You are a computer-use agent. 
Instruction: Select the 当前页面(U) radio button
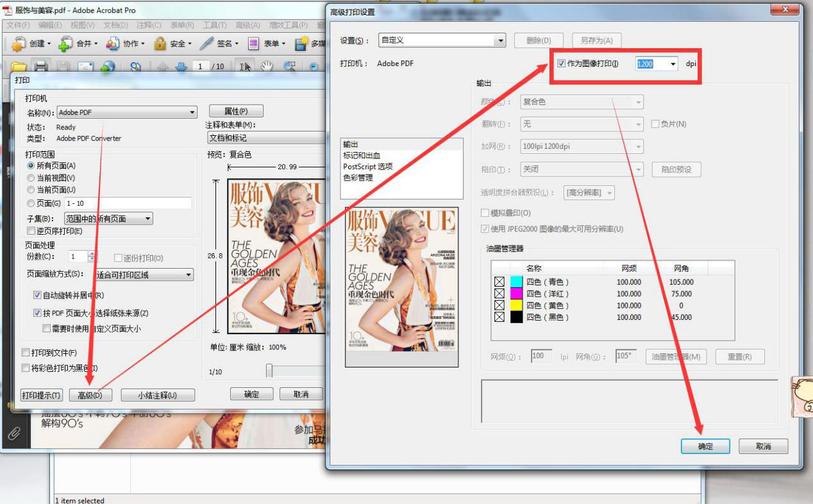click(31, 190)
